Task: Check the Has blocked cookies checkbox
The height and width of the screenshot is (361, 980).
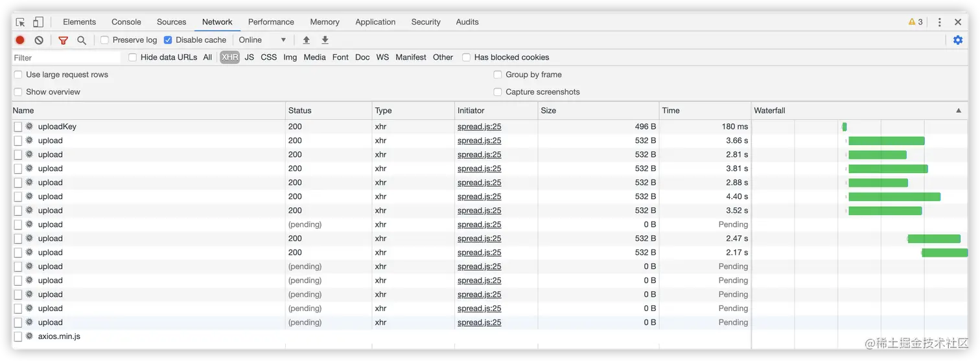Action: 466,57
